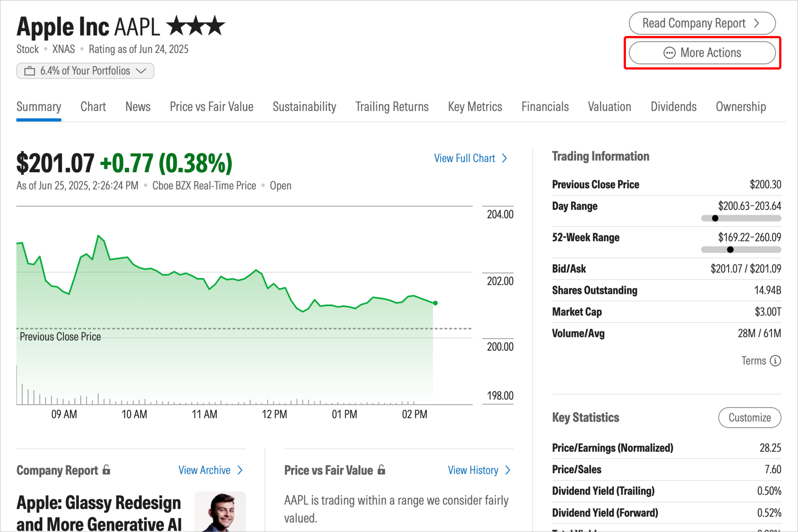Expand the 6.4% of Your Portfolios dropdown
This screenshot has height=532, width=798.
click(x=85, y=71)
